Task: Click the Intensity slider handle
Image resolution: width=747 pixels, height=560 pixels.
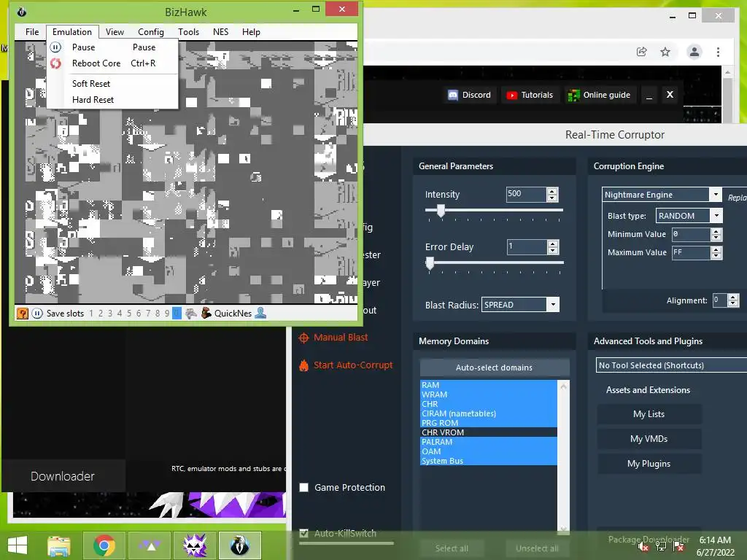Action: point(441,211)
